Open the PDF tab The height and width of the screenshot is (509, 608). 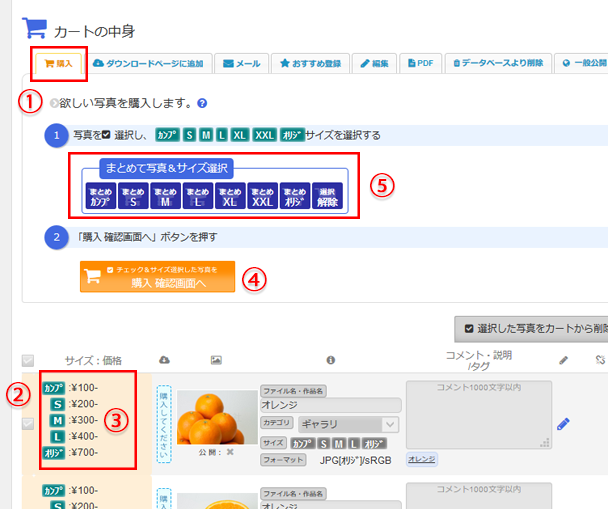(419, 63)
